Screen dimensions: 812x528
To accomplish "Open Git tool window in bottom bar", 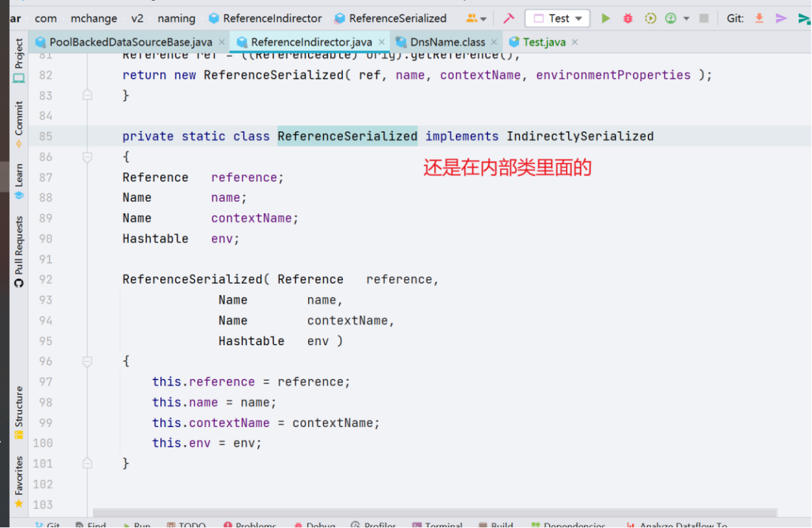I will click(47, 525).
